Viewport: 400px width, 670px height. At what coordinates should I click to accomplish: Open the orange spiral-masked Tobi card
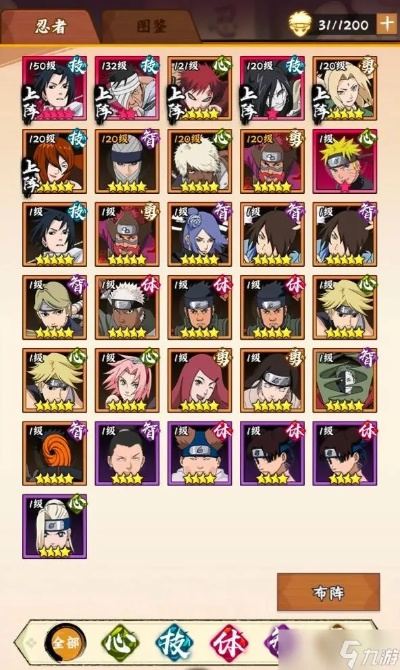(x=54, y=453)
